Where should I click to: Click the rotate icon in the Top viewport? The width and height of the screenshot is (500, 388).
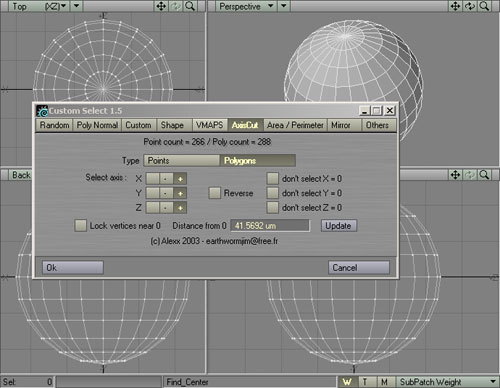point(176,6)
